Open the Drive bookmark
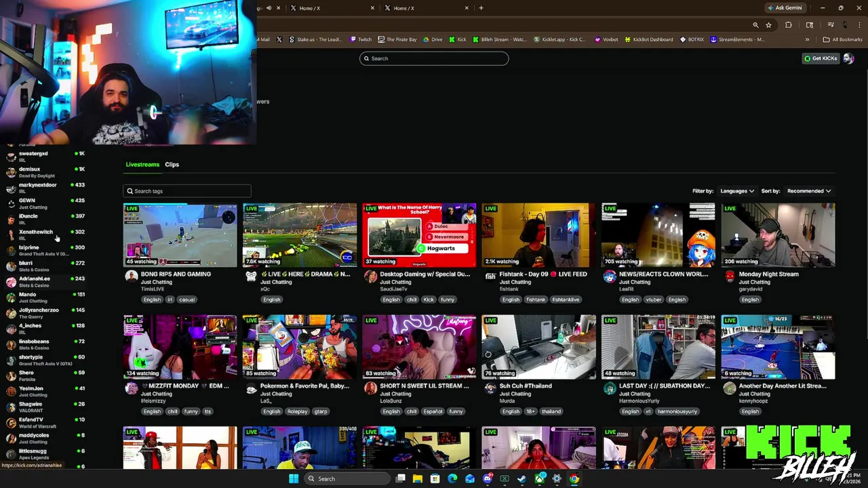Viewport: 868px width, 488px height. [433, 39]
